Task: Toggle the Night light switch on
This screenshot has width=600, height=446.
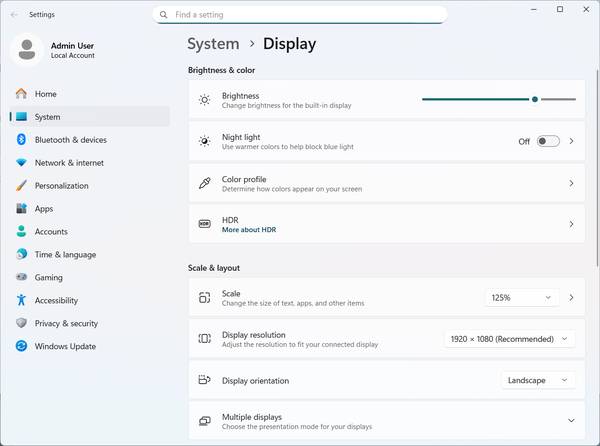Action: pos(548,141)
